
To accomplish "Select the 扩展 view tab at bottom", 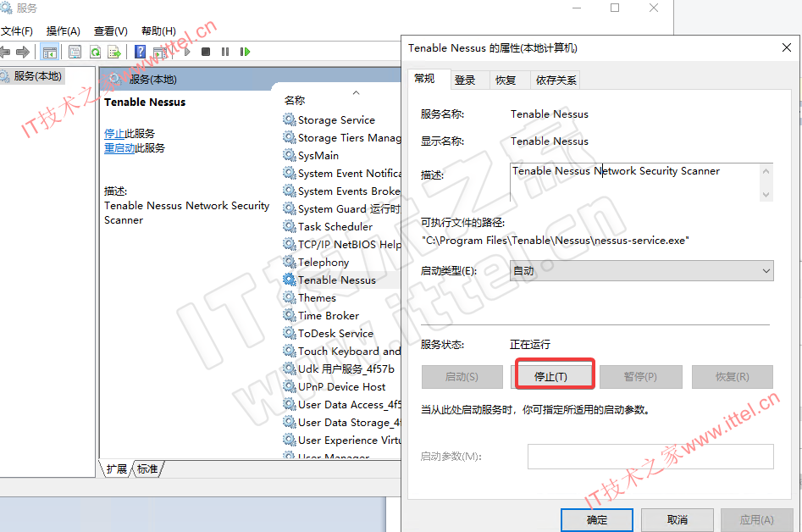I will (117, 468).
